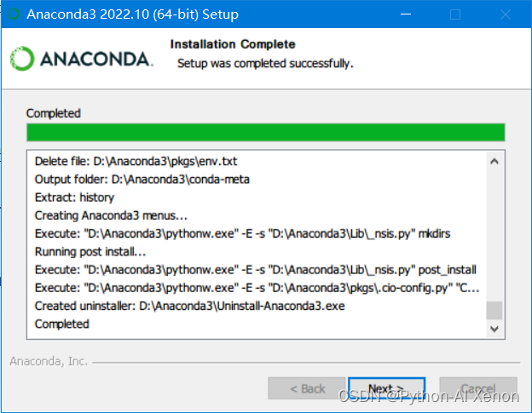532x413 pixels.
Task: Click the maximize button in title bar
Action: [x=455, y=14]
